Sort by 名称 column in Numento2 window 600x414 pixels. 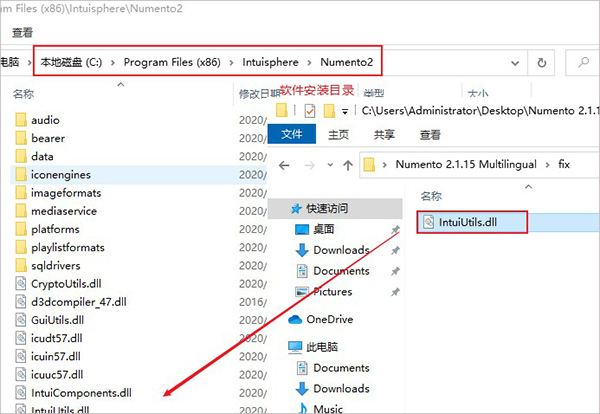point(23,94)
